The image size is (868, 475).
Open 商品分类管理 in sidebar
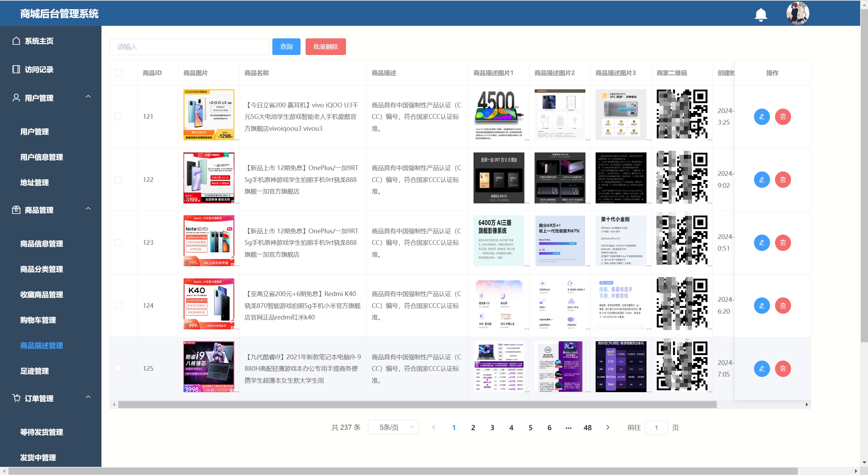pos(41,269)
